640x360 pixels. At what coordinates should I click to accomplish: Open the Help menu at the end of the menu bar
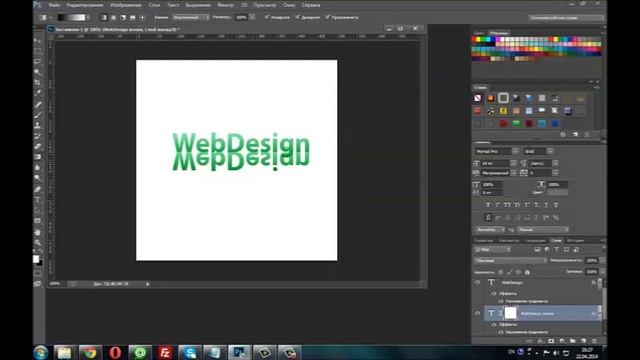pos(311,5)
